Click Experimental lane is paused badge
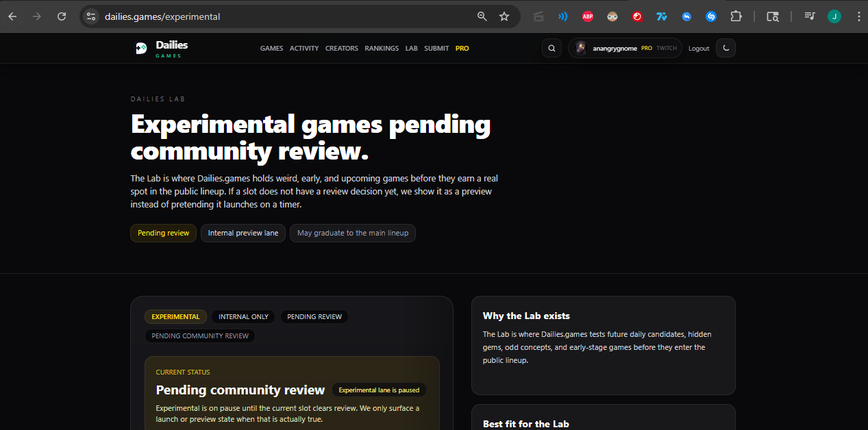This screenshot has width=868, height=430. pos(379,390)
